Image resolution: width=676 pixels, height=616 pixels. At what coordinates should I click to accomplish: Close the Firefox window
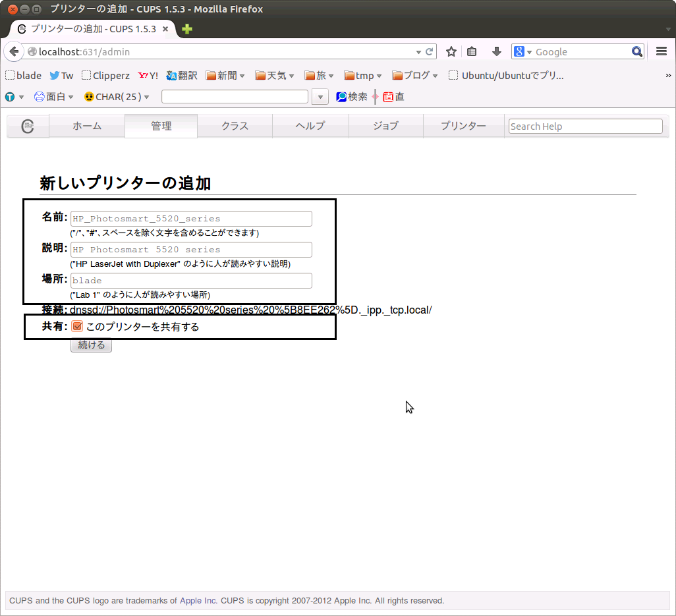click(13, 9)
